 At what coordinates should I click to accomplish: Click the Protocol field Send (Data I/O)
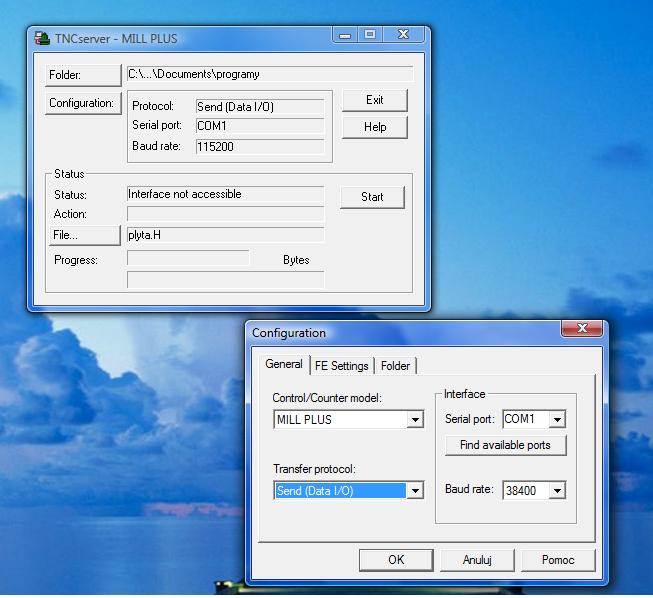(260, 107)
